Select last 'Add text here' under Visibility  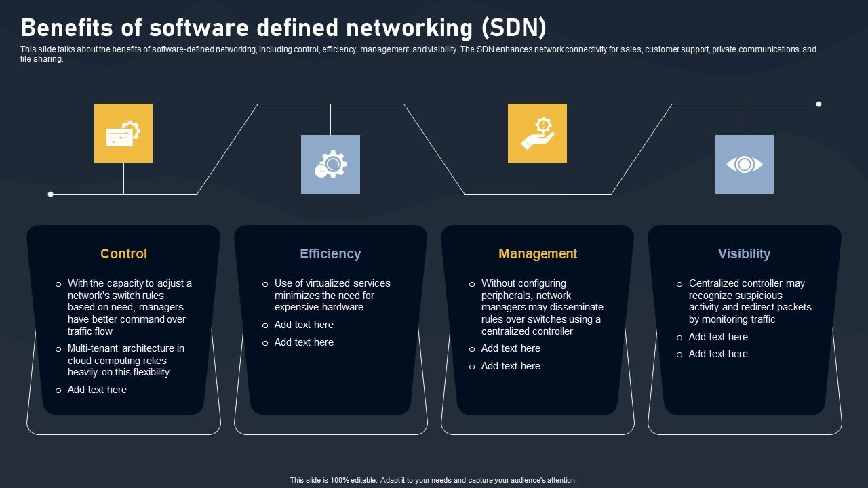(x=718, y=354)
